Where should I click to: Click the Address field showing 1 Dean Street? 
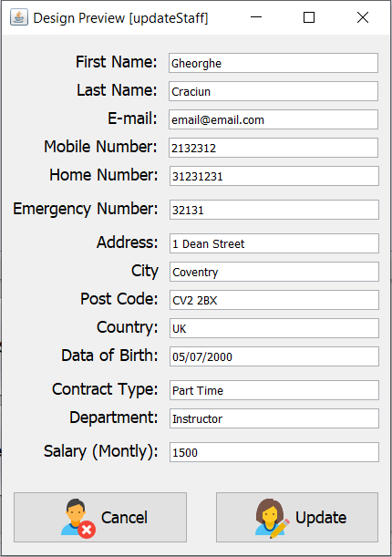(274, 243)
